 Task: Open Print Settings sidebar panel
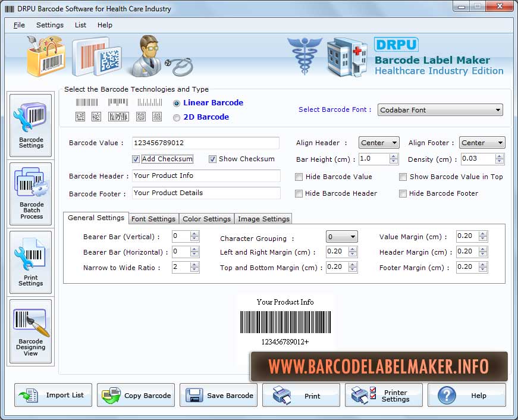click(31, 262)
